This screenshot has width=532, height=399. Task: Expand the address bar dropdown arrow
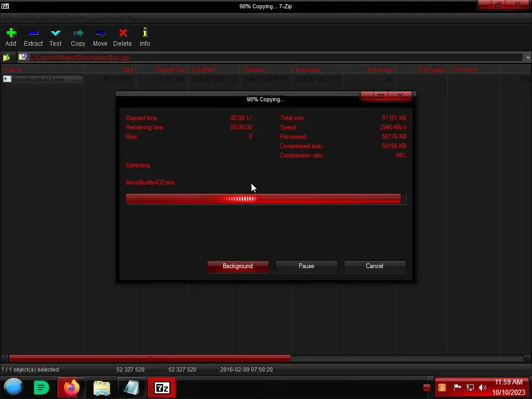pyautogui.click(x=528, y=58)
